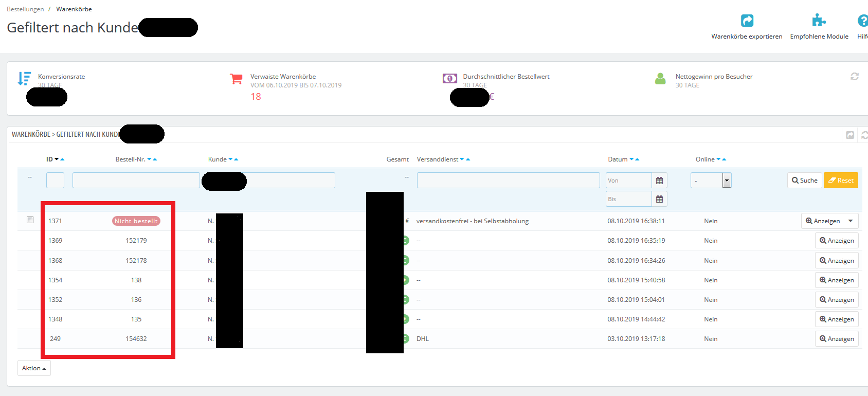The image size is (868, 396).
Task: Open cart 1354 using Anzeigen
Action: (x=837, y=280)
